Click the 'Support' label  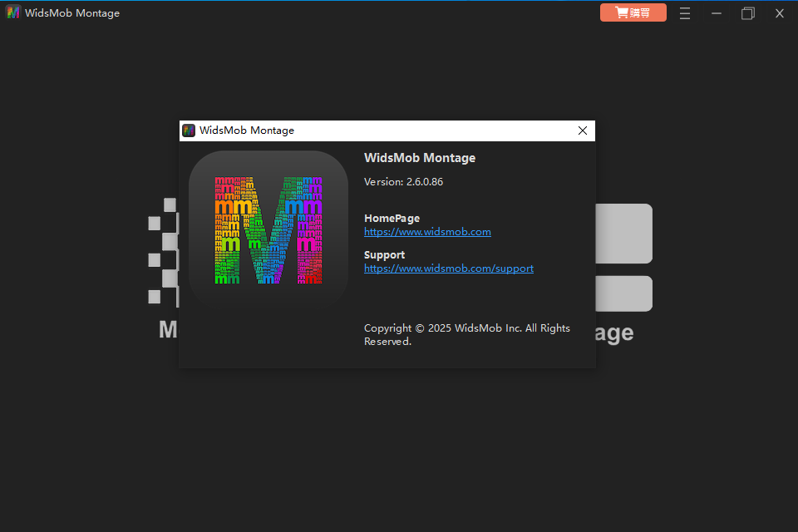pyautogui.click(x=384, y=255)
